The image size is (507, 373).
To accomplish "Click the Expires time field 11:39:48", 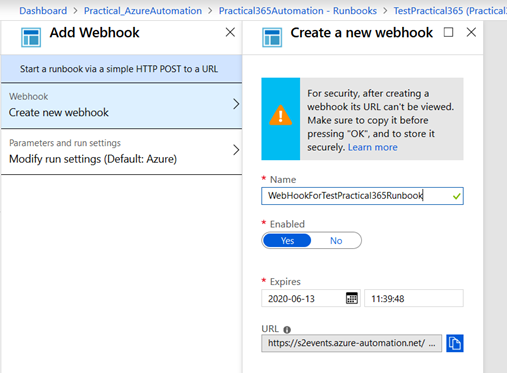I will (x=414, y=298).
